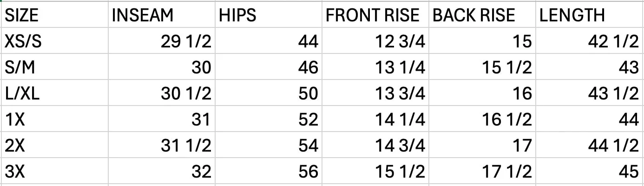
Task: Select the INSEAM header cell
Action: pyautogui.click(x=162, y=15)
